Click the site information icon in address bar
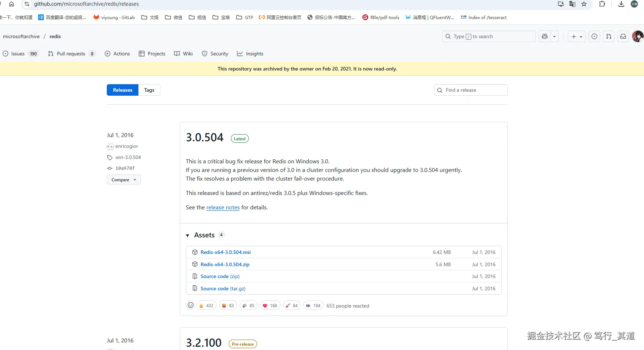Image resolution: width=644 pixels, height=350 pixels. pyautogui.click(x=27, y=4)
